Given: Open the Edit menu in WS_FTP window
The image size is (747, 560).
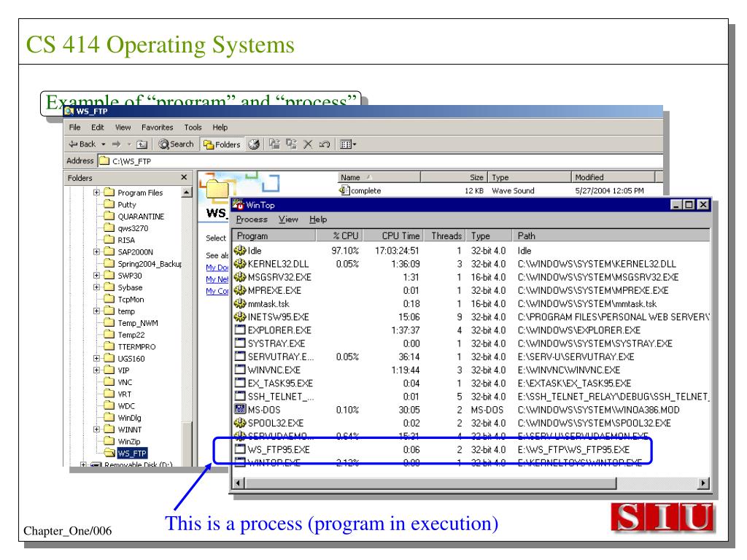Looking at the screenshot, I should point(98,128).
